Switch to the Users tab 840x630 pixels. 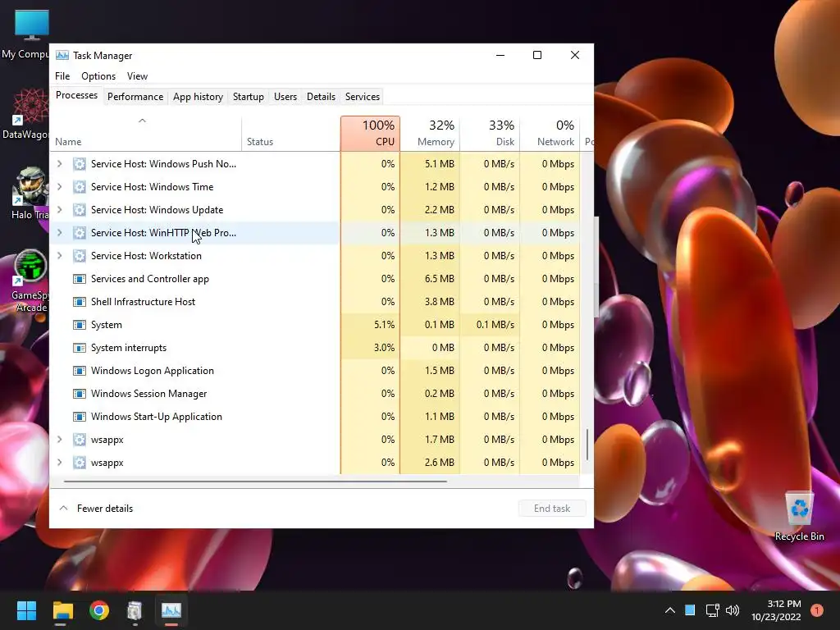click(x=285, y=97)
